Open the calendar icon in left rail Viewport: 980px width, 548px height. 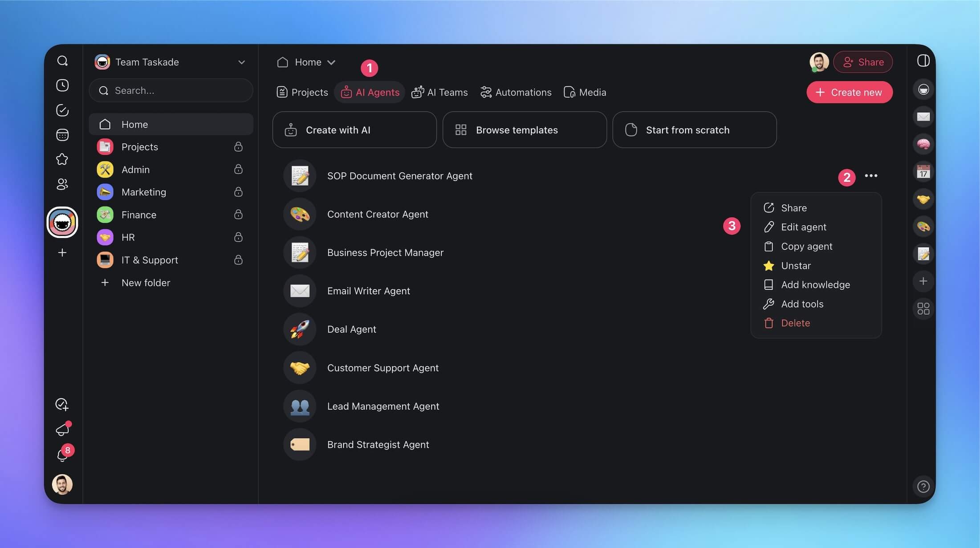pos(62,135)
